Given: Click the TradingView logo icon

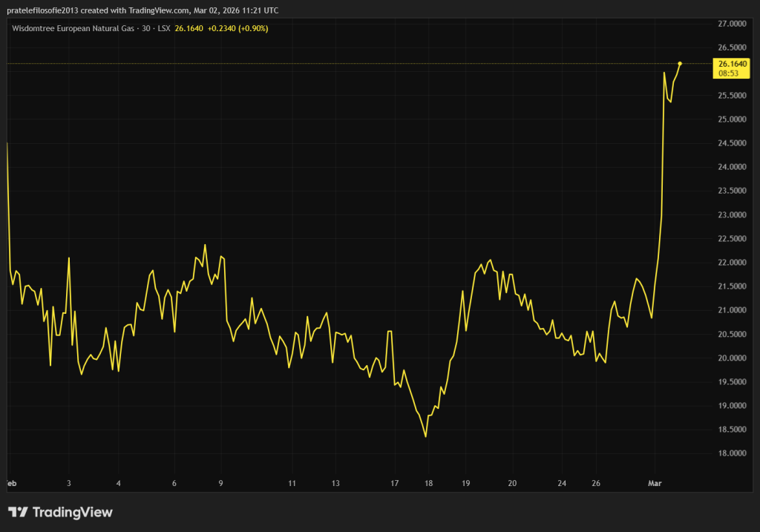Looking at the screenshot, I should pyautogui.click(x=18, y=512).
